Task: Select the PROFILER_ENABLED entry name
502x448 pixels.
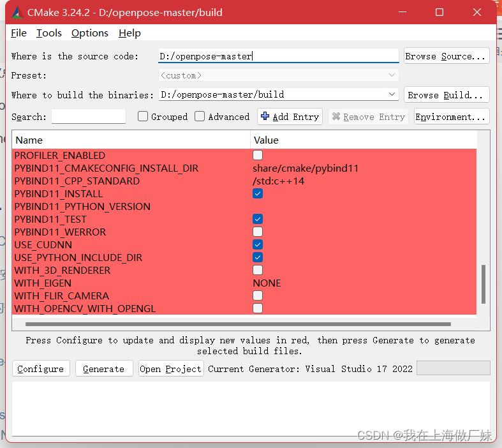Action: pos(59,155)
